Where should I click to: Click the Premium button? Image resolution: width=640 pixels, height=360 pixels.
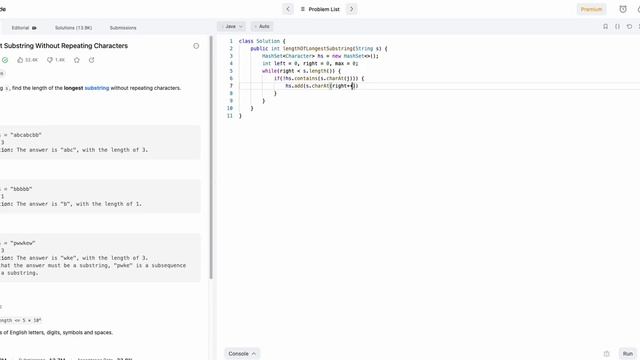(x=591, y=9)
